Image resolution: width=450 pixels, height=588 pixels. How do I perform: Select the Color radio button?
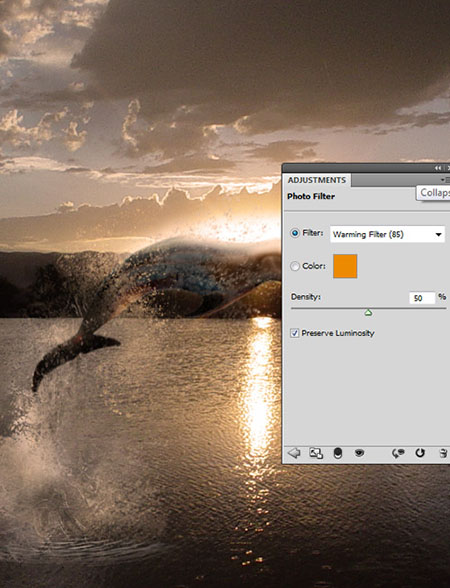tap(295, 266)
